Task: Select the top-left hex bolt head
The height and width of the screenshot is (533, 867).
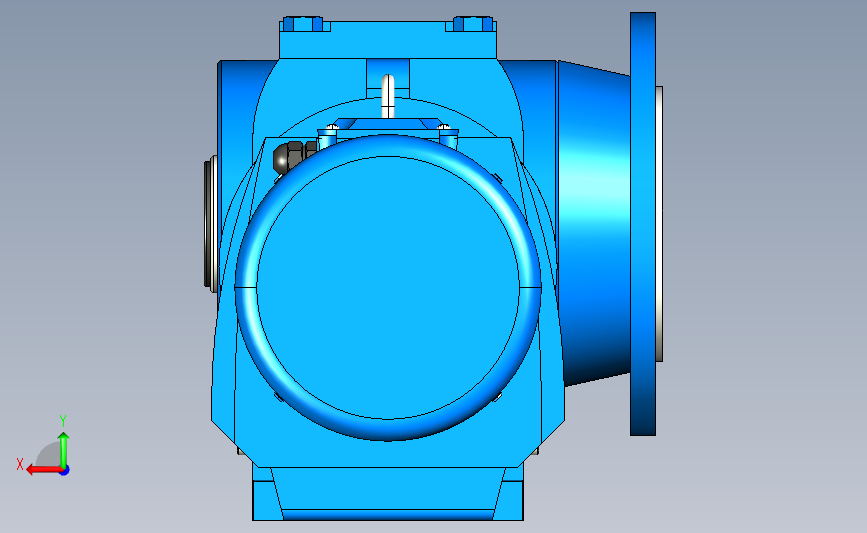Action: point(302,24)
